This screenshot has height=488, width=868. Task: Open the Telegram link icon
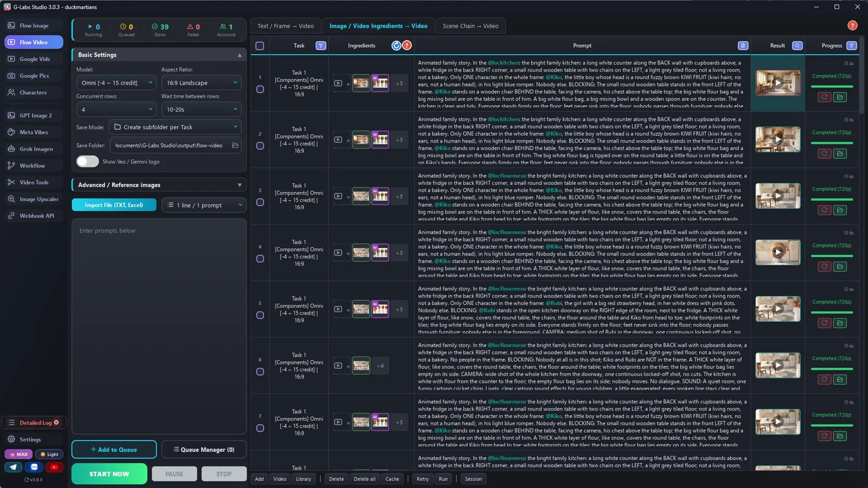[x=14, y=467]
